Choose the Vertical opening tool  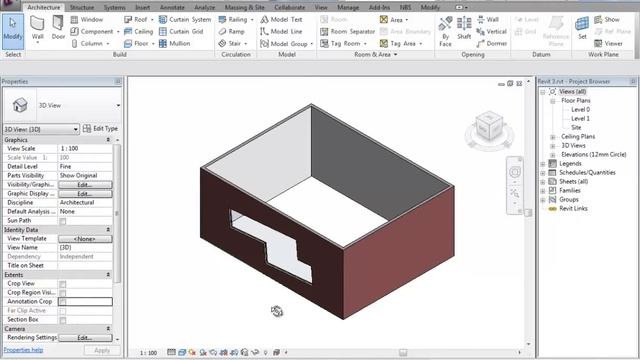tap(491, 31)
